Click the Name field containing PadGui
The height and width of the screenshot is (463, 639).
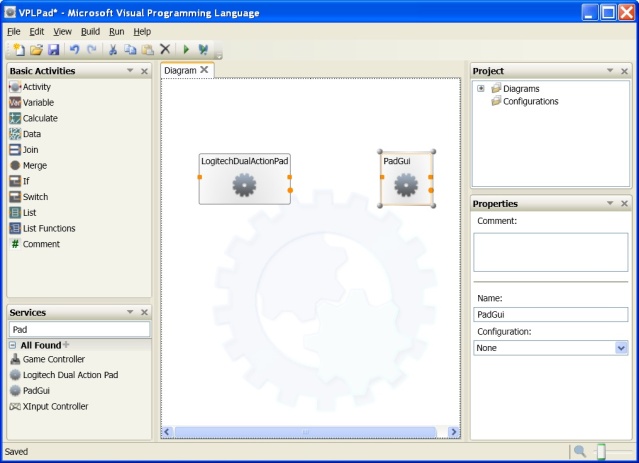(x=551, y=314)
